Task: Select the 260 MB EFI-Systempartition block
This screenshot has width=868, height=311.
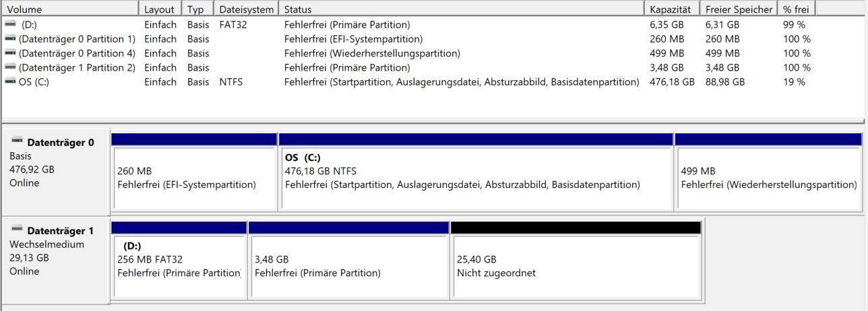Action: point(194,178)
